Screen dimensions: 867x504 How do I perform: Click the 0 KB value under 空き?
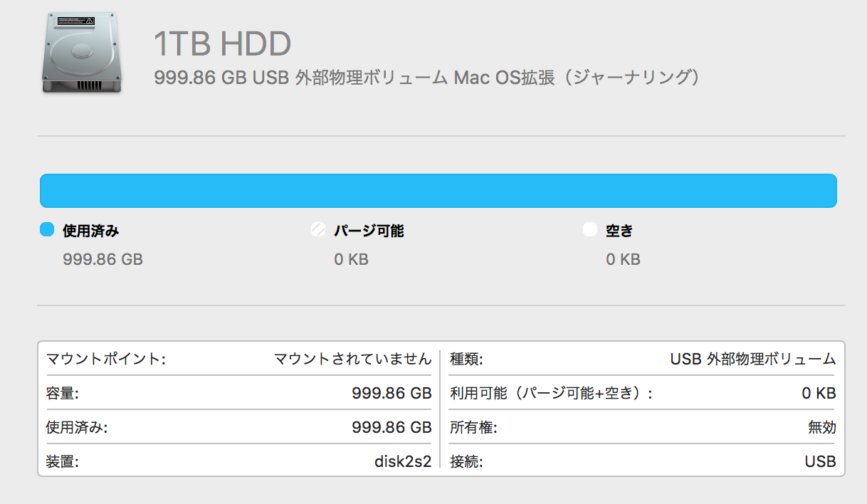tap(623, 259)
